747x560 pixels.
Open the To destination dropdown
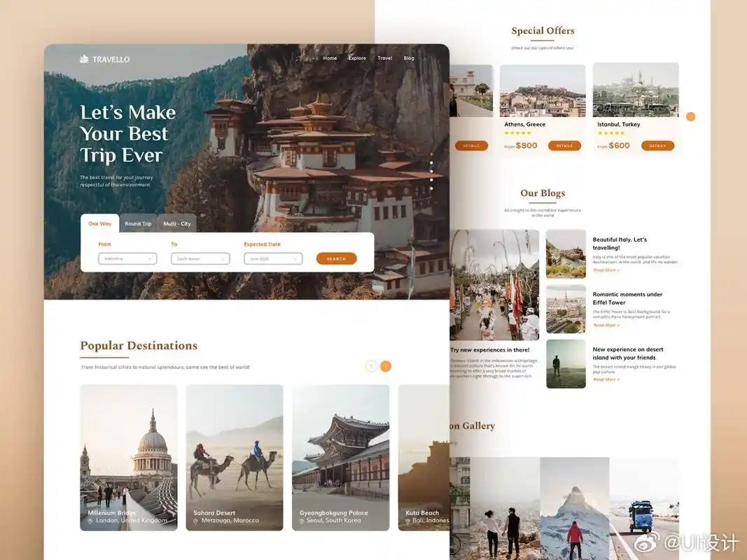200,258
